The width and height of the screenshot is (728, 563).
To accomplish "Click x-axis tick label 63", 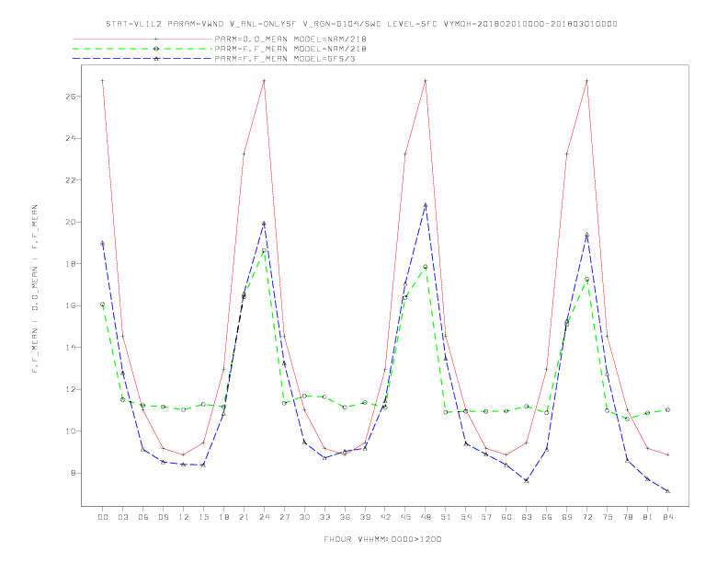I will pos(527,517).
